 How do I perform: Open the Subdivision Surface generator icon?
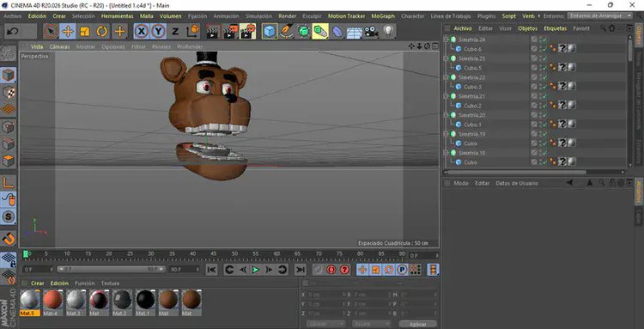303,31
